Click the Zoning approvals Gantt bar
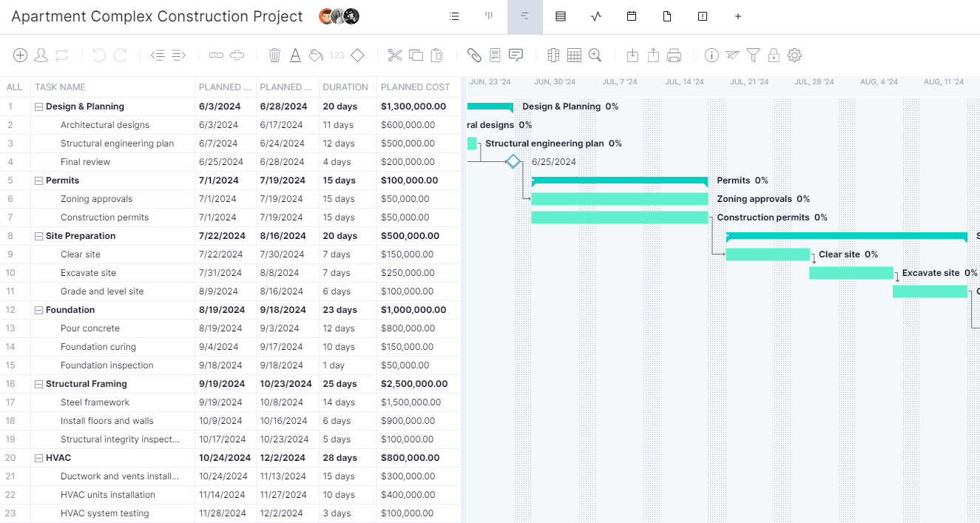Viewport: 980px width, 523px height. (x=620, y=199)
